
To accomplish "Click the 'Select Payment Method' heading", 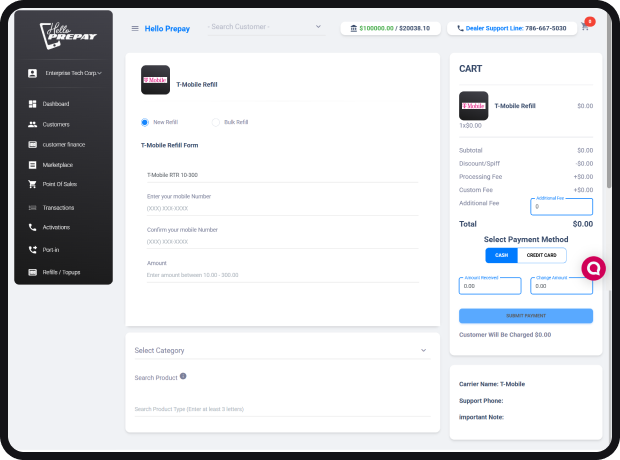I will pos(526,239).
